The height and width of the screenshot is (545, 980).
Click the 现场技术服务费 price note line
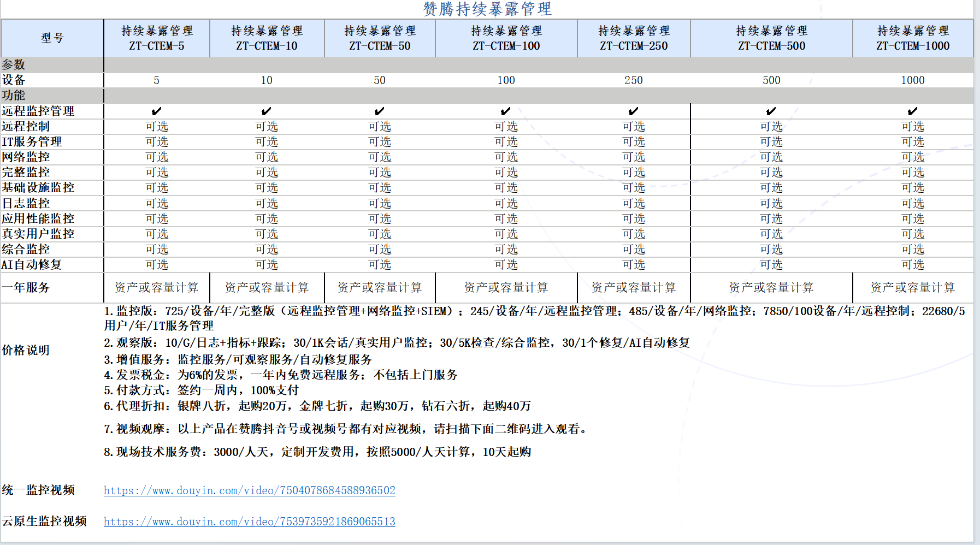tap(317, 452)
